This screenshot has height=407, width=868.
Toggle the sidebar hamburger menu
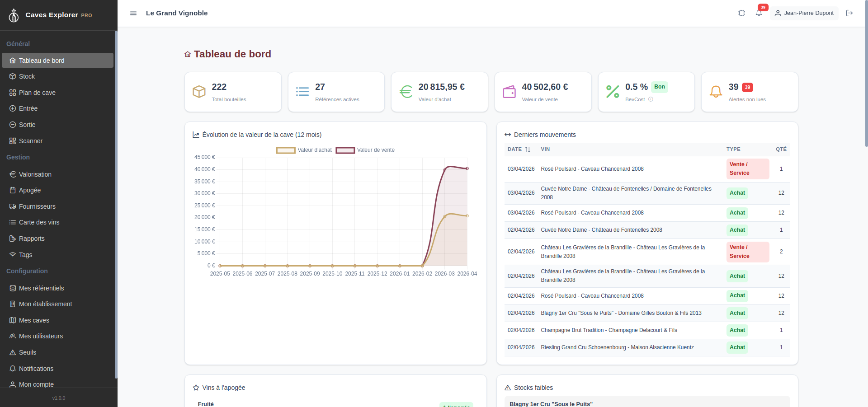pos(133,13)
